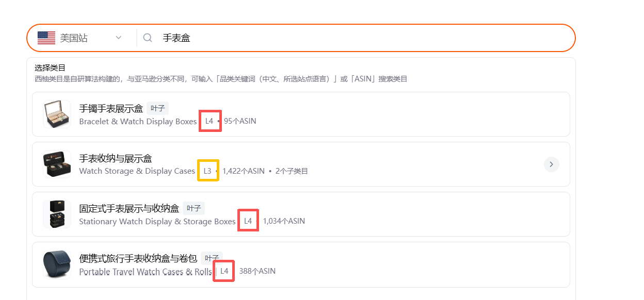The width and height of the screenshot is (644, 300).
Task: Click the 叶子 tag on 固定式手表展示与收纳盒
Action: click(194, 208)
